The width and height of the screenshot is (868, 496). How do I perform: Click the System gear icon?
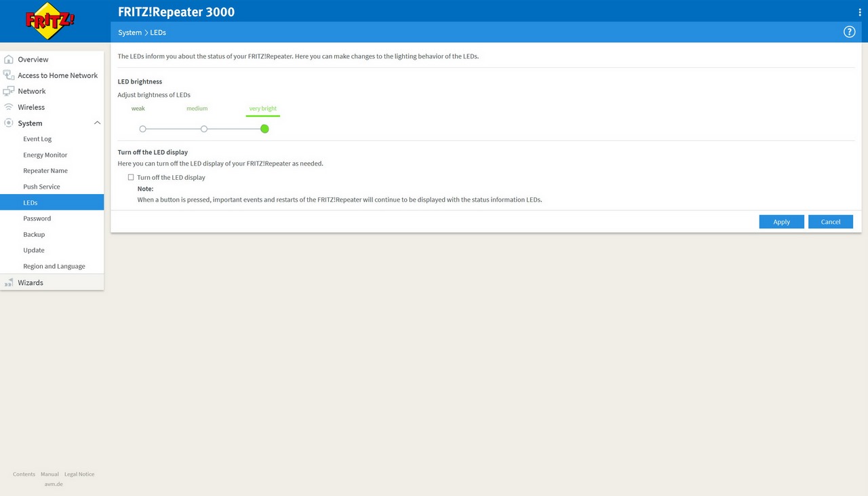[9, 123]
